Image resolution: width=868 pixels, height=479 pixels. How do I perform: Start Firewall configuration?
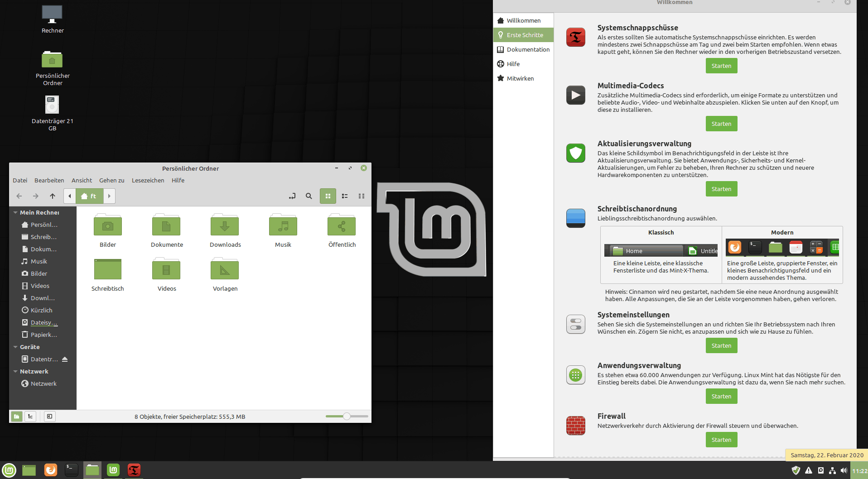pyautogui.click(x=721, y=440)
